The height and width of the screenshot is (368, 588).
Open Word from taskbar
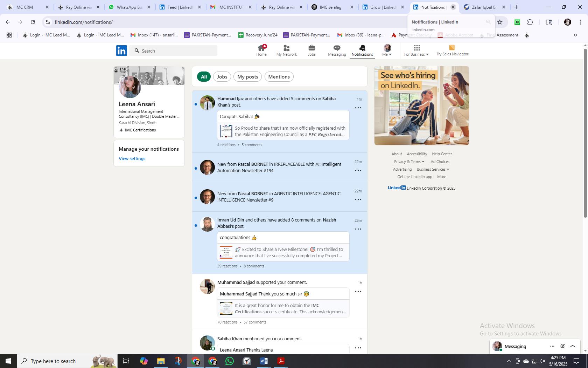click(264, 361)
